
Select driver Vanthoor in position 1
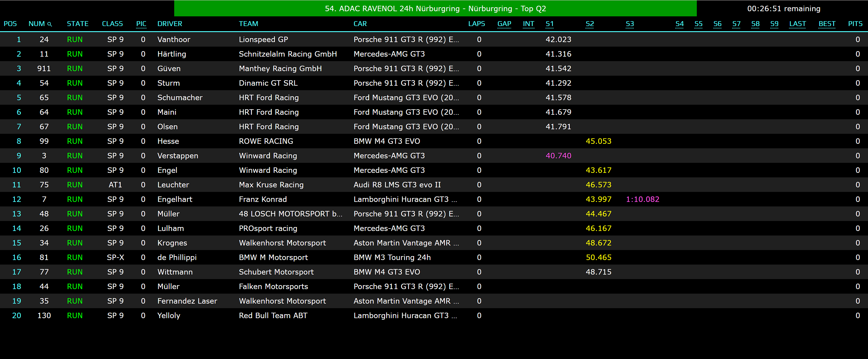coord(174,39)
